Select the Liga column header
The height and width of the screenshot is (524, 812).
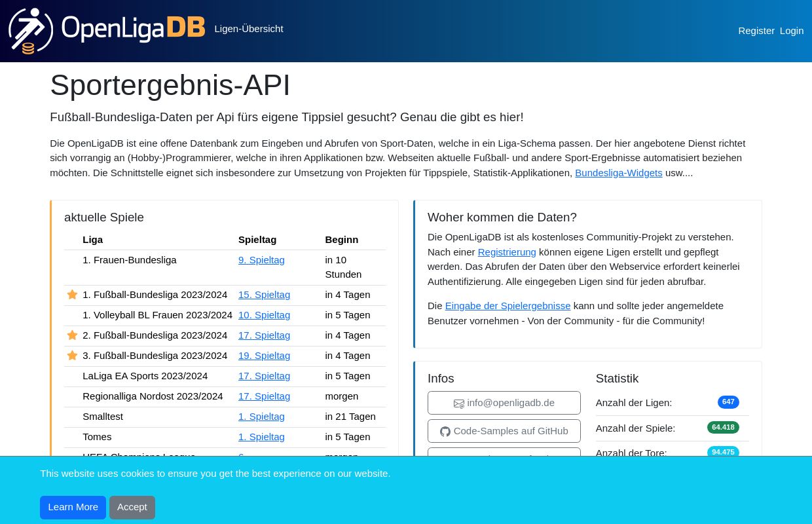pyautogui.click(x=93, y=240)
